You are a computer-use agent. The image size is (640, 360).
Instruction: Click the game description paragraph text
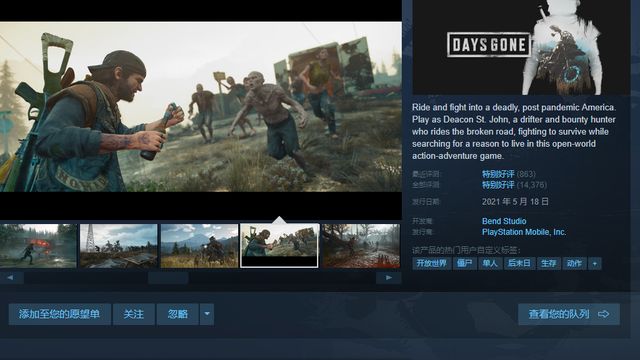(x=514, y=131)
